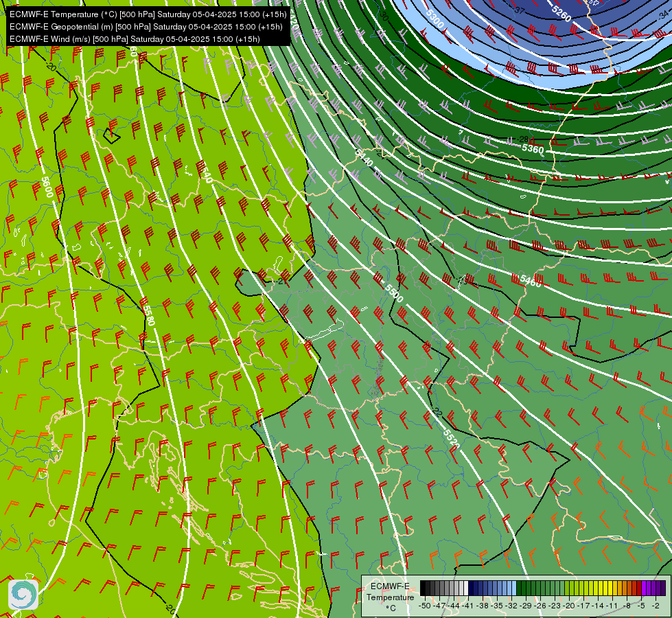This screenshot has width=672, height=618.
Task: Select the 5500 geopotential contour label
Action: tap(394, 293)
